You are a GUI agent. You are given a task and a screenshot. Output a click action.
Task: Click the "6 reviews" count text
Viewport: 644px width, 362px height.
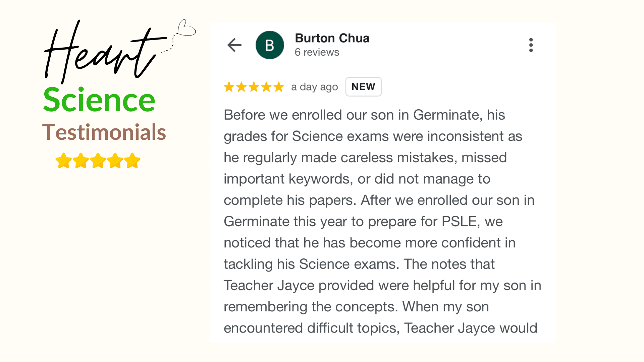point(317,52)
